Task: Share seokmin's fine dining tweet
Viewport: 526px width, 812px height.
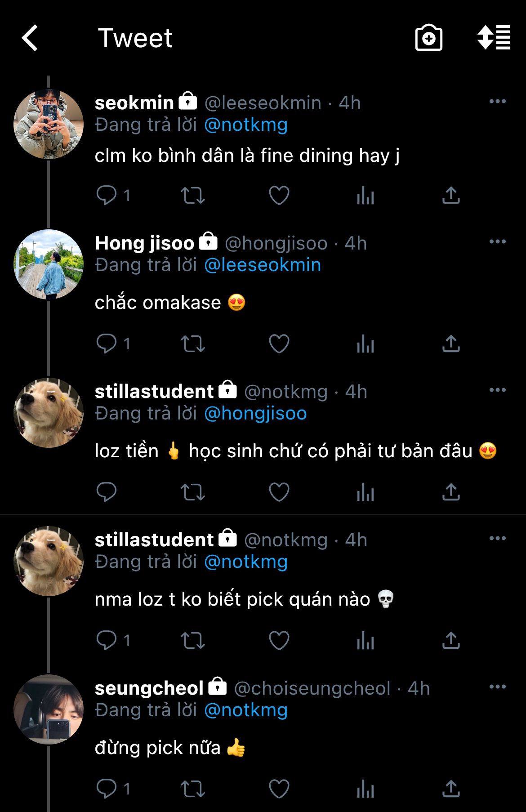Action: pyautogui.click(x=451, y=196)
